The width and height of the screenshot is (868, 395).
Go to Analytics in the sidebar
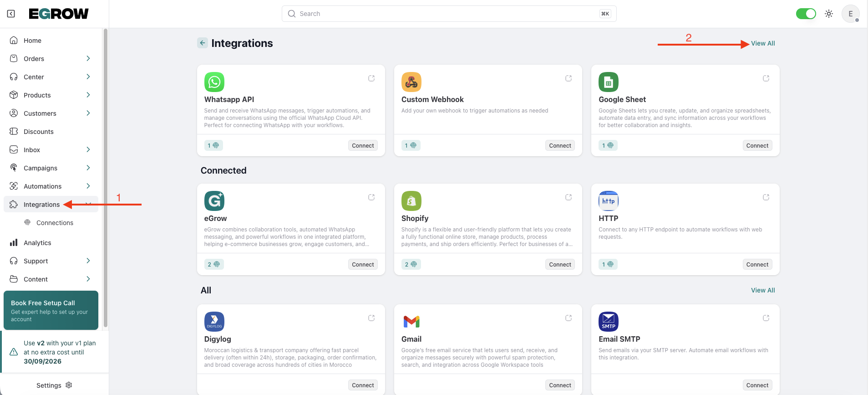[37, 243]
